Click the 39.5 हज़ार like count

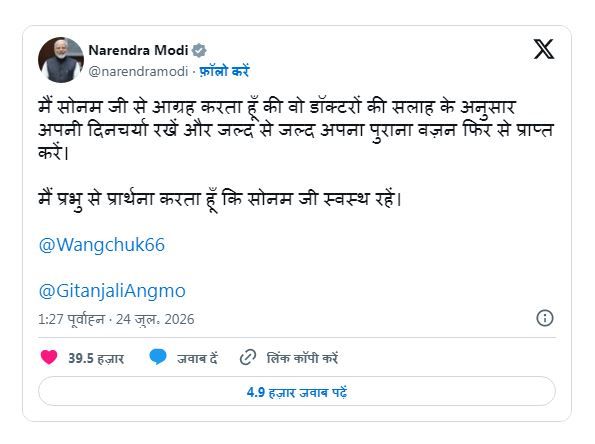point(96,358)
